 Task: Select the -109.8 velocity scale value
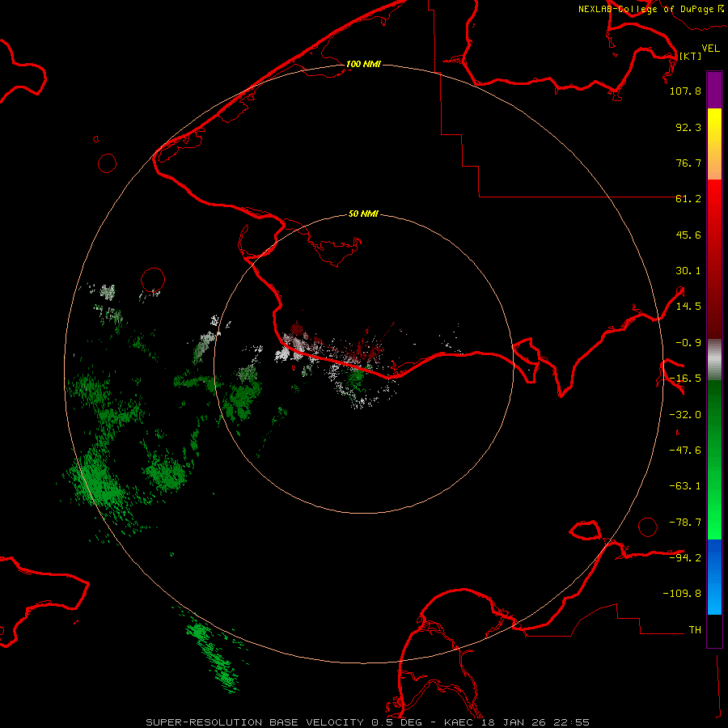coord(682,594)
